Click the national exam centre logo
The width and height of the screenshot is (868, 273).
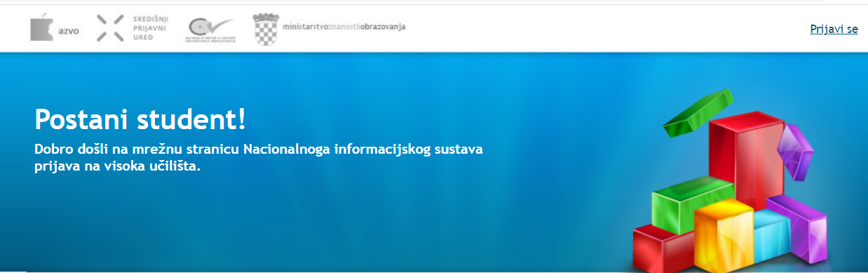click(210, 29)
